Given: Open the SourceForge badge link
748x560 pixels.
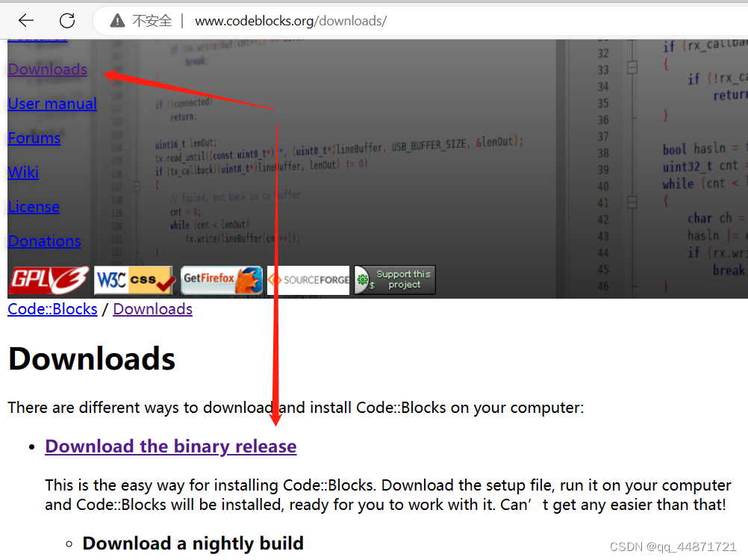Looking at the screenshot, I should click(308, 280).
